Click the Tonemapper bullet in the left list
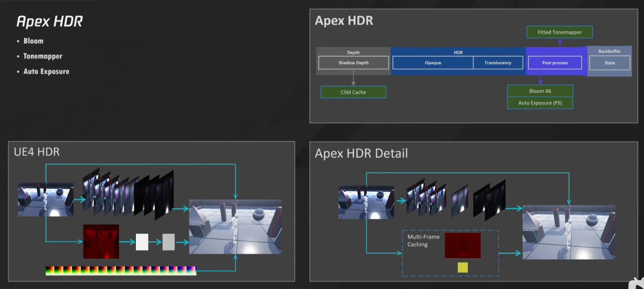The width and height of the screenshot is (644, 289). 43,56
